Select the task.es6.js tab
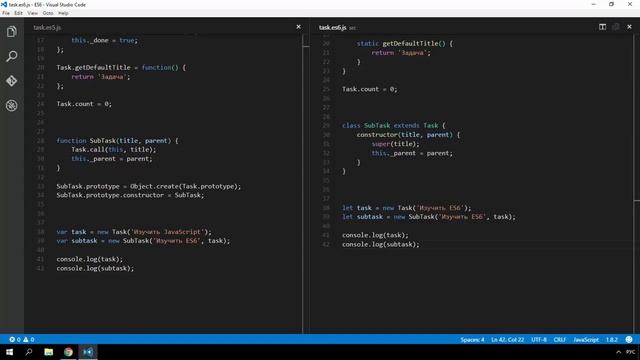This screenshot has width=640, height=360. coord(333,27)
